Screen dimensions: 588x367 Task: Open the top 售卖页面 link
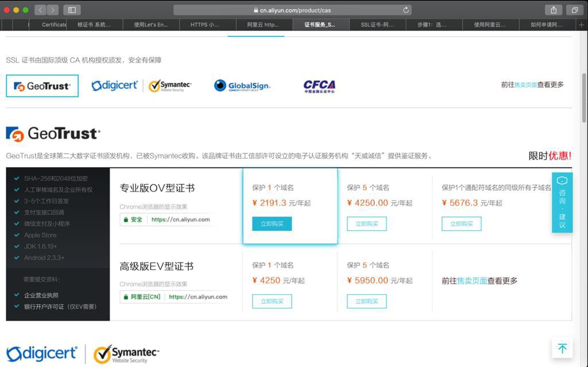click(525, 85)
